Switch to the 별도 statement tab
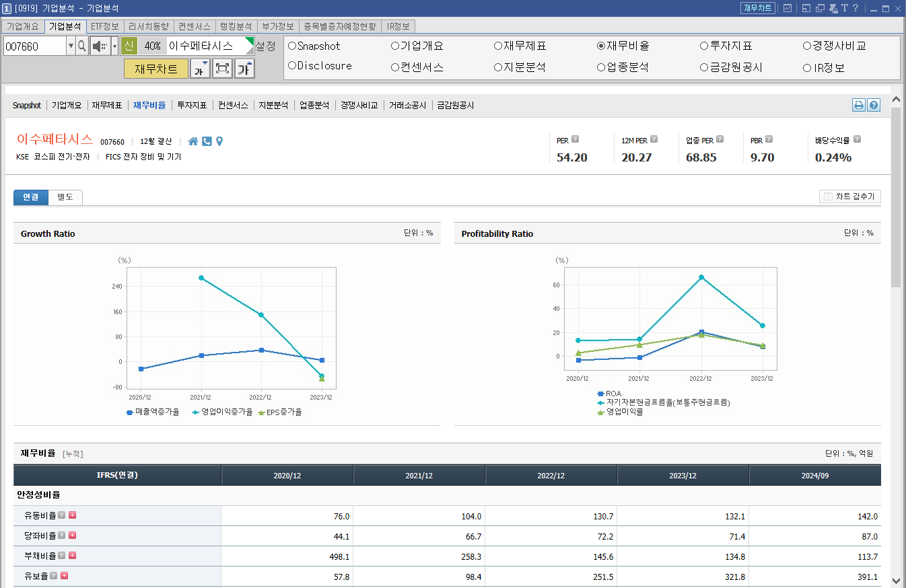 65,197
